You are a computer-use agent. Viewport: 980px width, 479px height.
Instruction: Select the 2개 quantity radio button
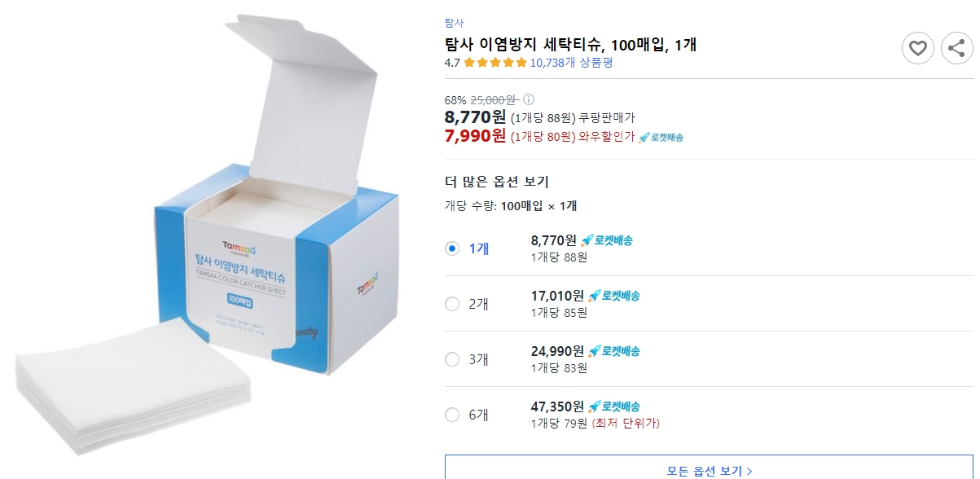(451, 304)
